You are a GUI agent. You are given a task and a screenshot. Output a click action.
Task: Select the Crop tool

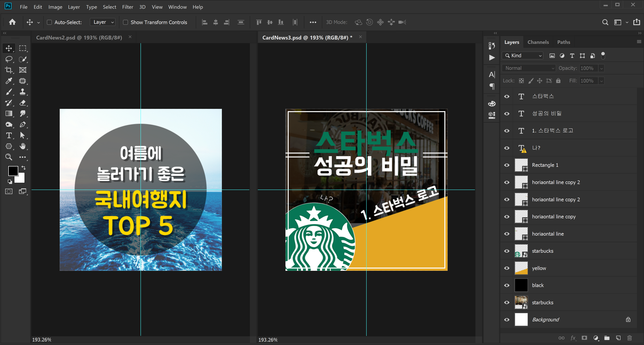(9, 70)
